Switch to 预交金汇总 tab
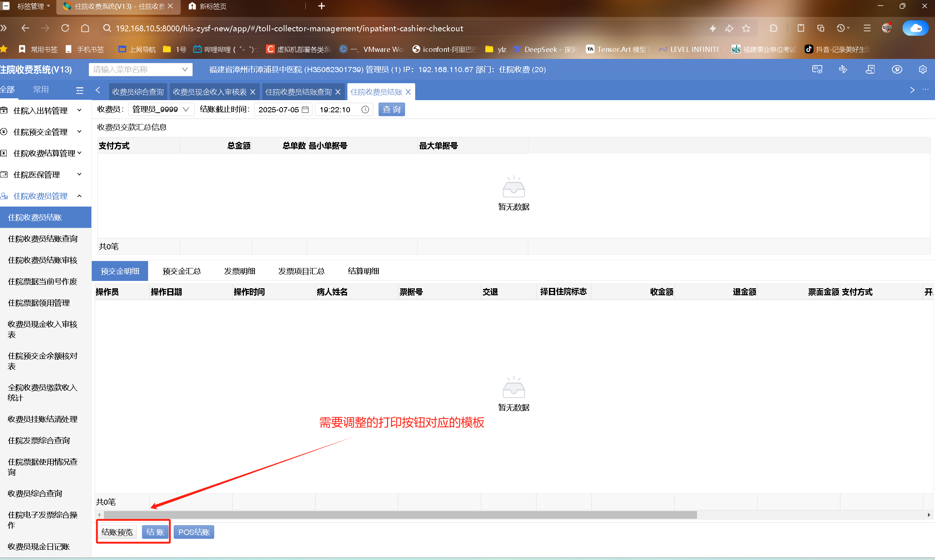Viewport: 935px width, 560px height. 181,271
